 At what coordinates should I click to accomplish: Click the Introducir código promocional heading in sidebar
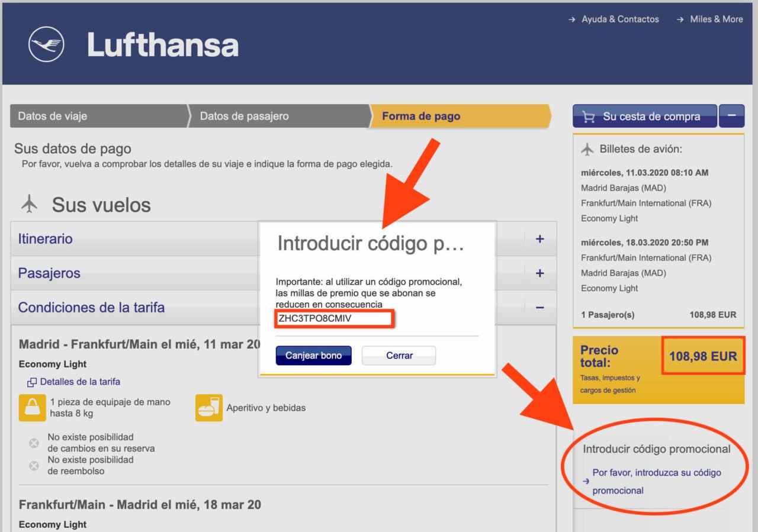(x=657, y=449)
